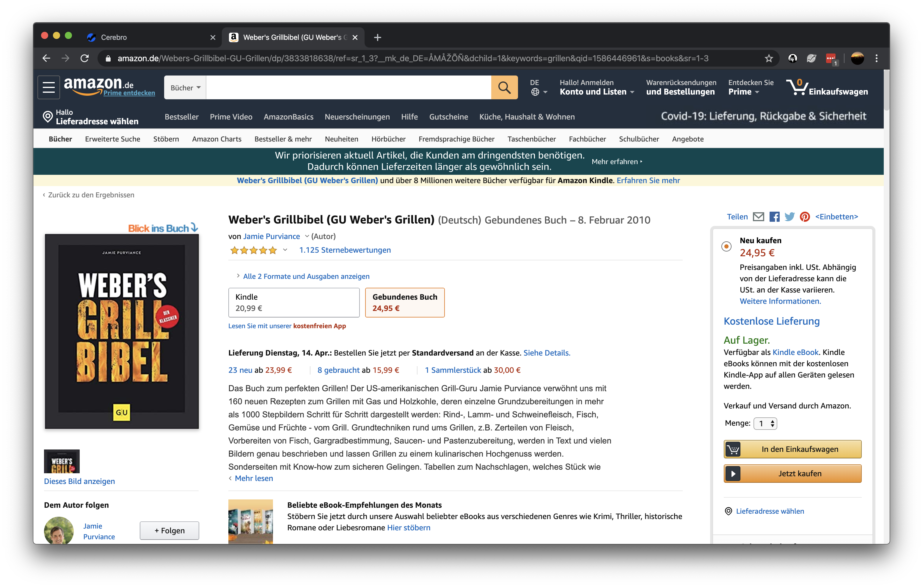923x588 pixels.
Task: Follow author with Folgen button
Action: tap(169, 531)
